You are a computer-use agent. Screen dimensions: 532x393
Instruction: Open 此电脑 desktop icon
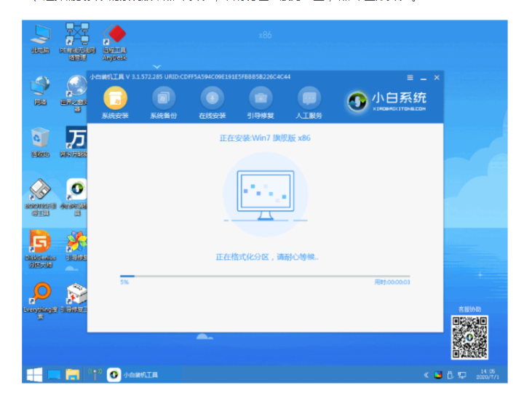click(x=40, y=39)
